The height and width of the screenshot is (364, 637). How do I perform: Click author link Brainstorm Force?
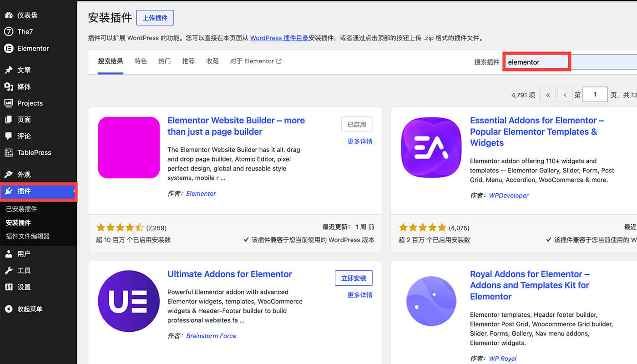click(x=211, y=336)
